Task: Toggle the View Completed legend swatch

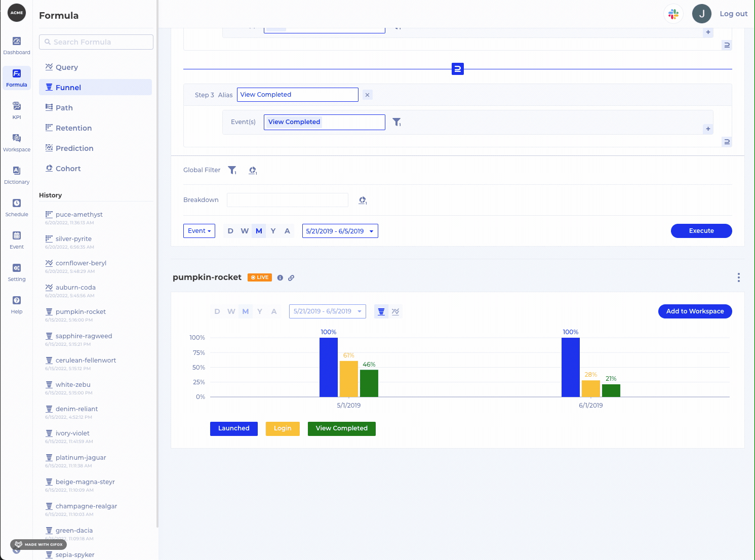Action: [342, 429]
